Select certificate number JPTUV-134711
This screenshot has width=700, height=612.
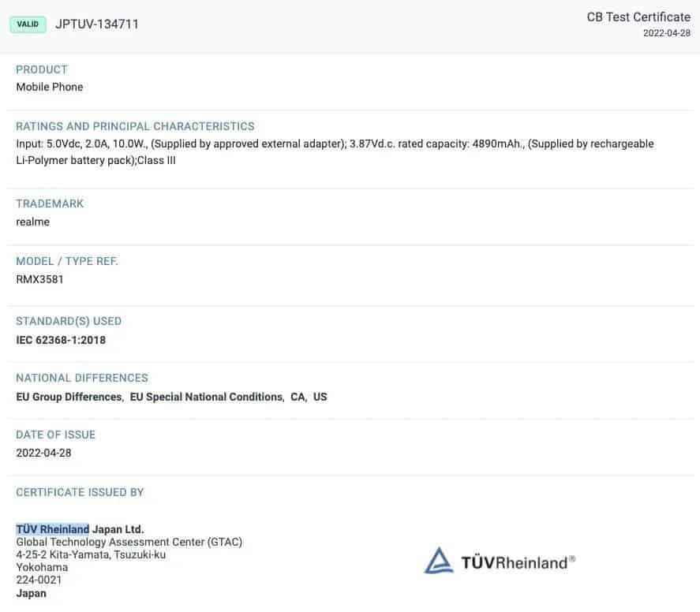97,24
